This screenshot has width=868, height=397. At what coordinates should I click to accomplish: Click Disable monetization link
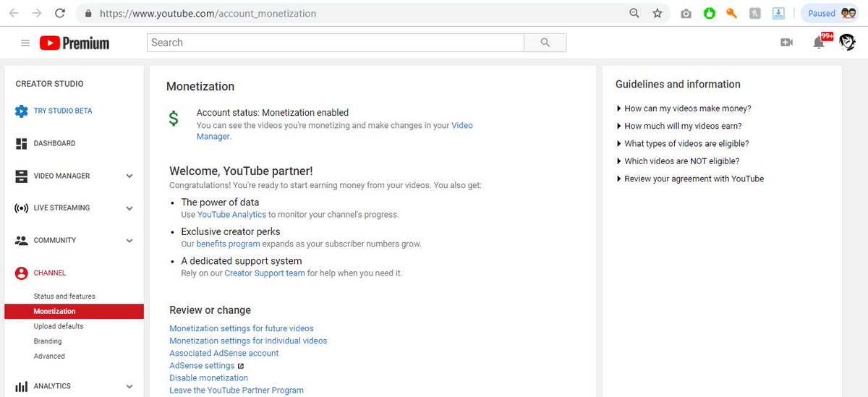208,377
